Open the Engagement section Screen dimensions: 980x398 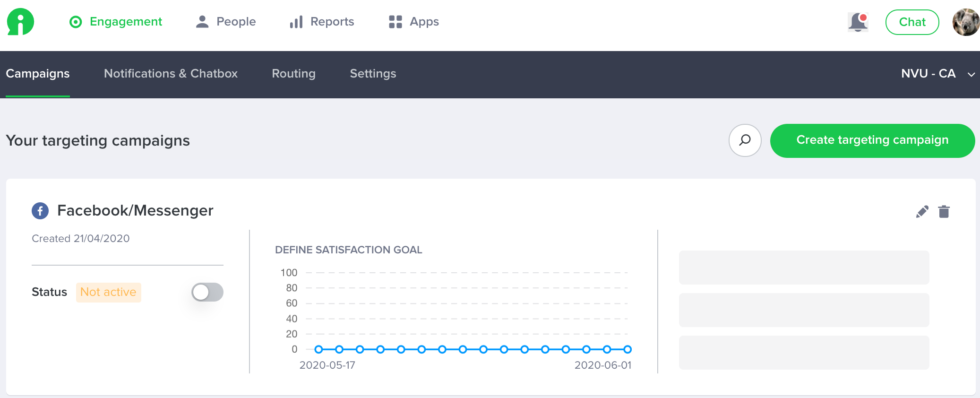116,22
